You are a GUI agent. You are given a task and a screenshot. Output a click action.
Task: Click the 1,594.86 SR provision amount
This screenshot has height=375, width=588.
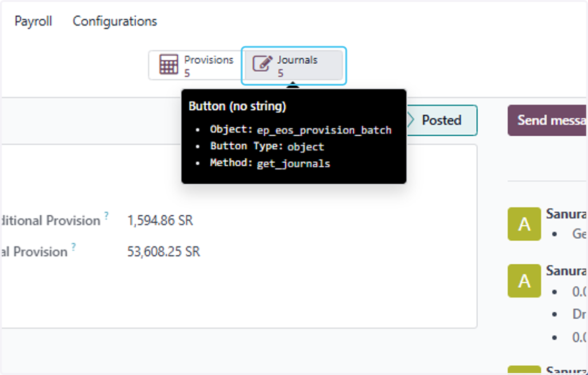(160, 221)
